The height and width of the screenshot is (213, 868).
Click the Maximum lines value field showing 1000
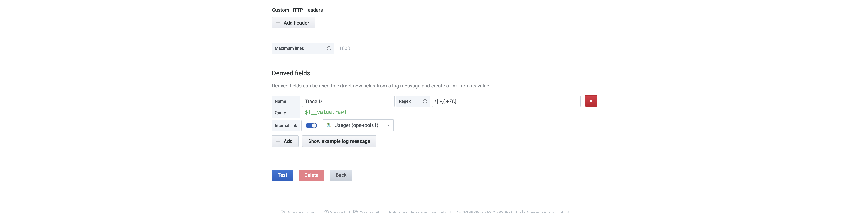[x=358, y=48]
